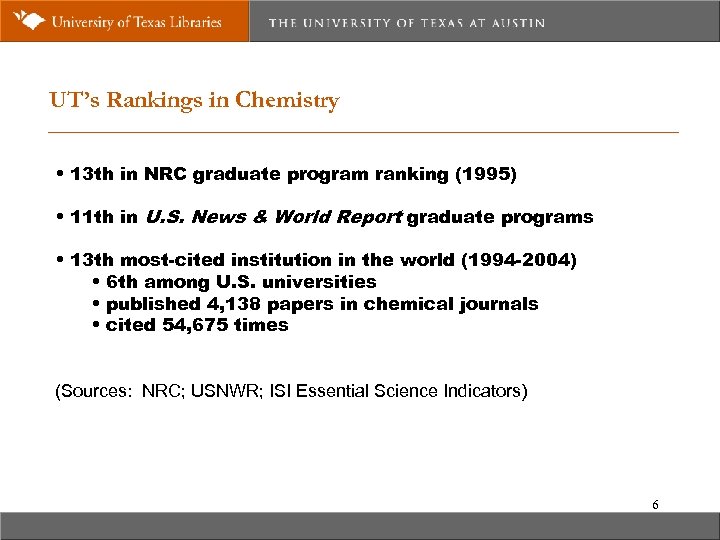The width and height of the screenshot is (720, 540).
Task: Click the '(Sources: NRC; USNWR; ISI Essential Science Indicators)' line
Action: point(291,391)
